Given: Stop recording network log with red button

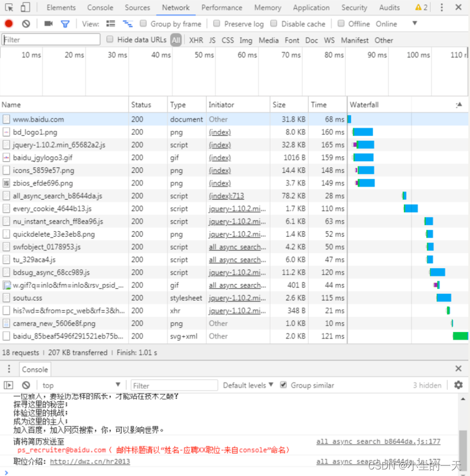Looking at the screenshot, I should point(9,23).
